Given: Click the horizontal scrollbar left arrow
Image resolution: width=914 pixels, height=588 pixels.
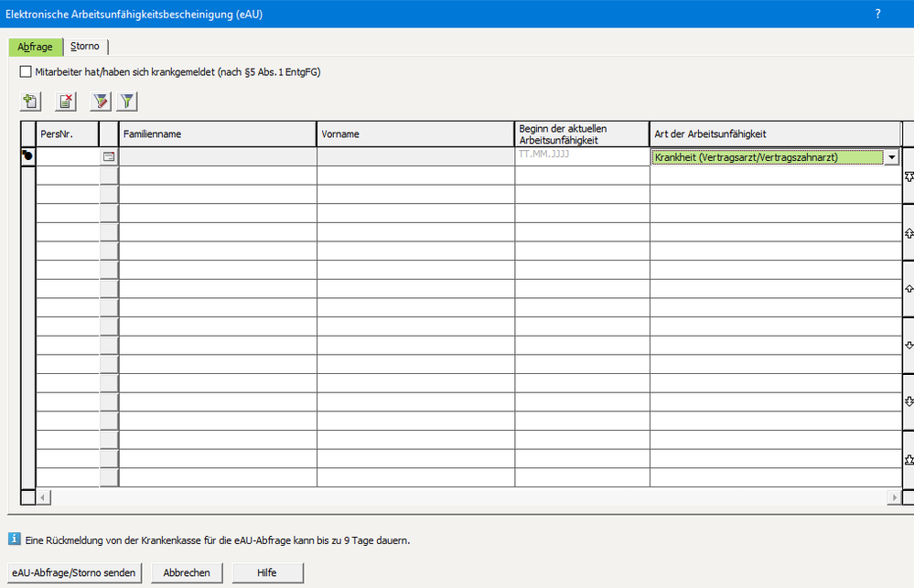Looking at the screenshot, I should (42, 497).
